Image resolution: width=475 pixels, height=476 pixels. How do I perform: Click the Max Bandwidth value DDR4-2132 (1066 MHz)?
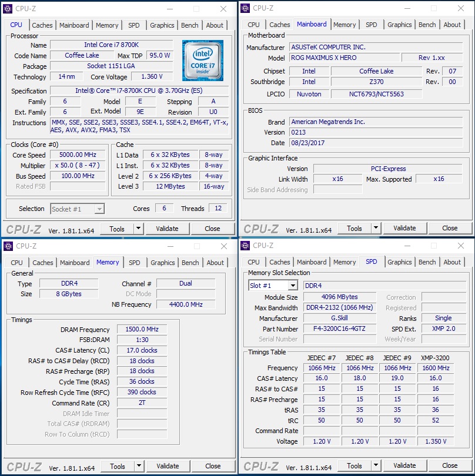click(x=340, y=307)
